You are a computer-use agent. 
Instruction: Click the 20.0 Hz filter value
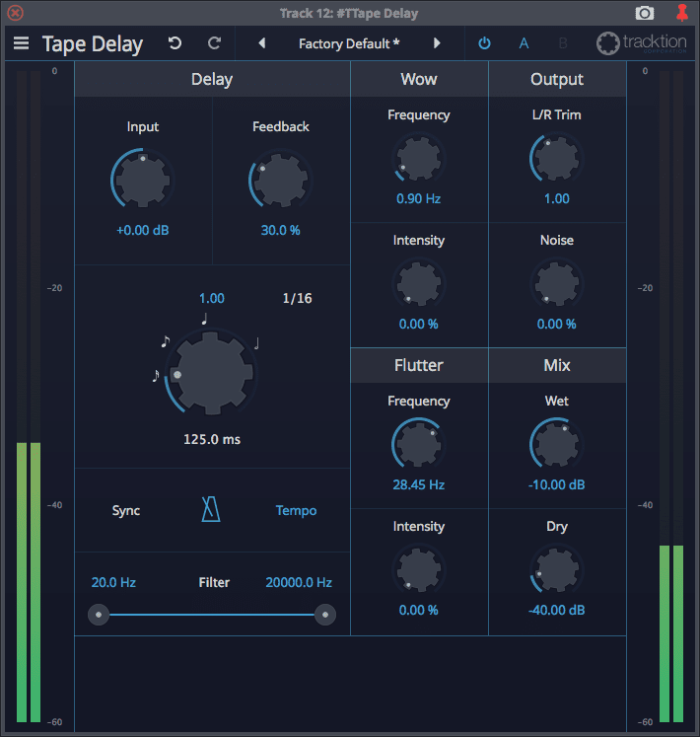[x=113, y=582]
